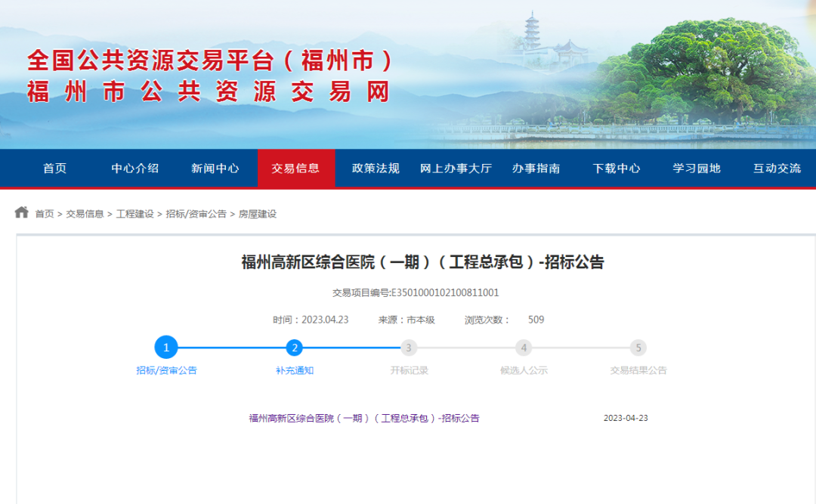The image size is (816, 504).
Task: Open the 政策法规 navigation menu item
Action: [x=373, y=169]
